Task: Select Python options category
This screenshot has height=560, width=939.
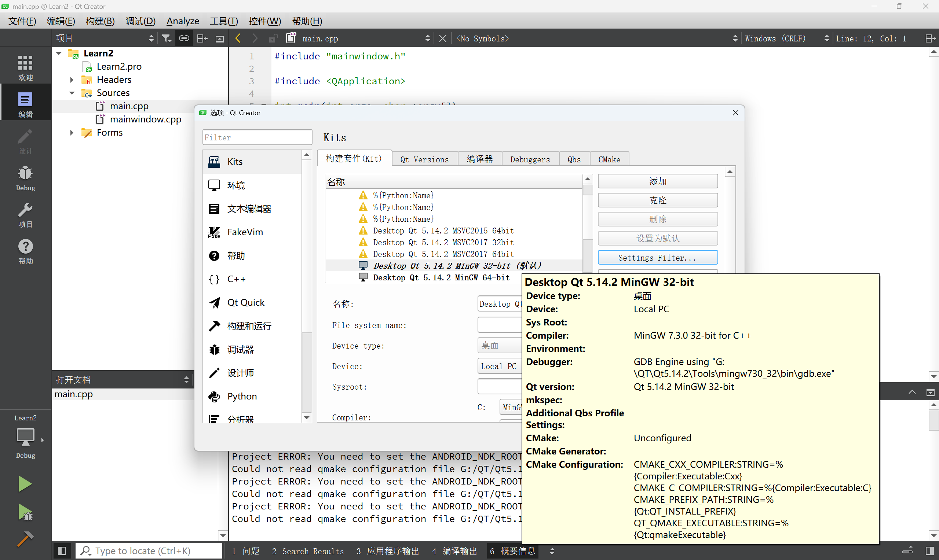Action: 252,396
